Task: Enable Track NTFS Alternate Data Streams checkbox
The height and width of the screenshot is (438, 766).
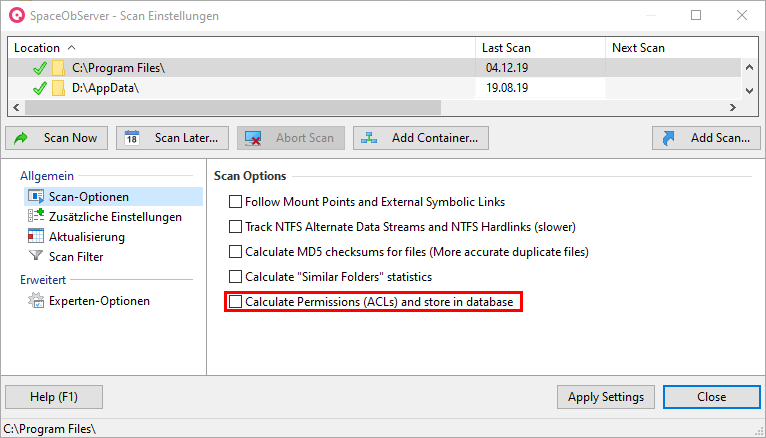Action: coord(235,227)
